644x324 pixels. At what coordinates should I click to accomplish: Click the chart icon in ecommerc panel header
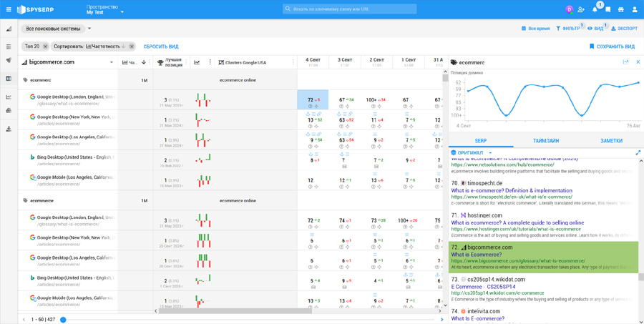tap(625, 62)
